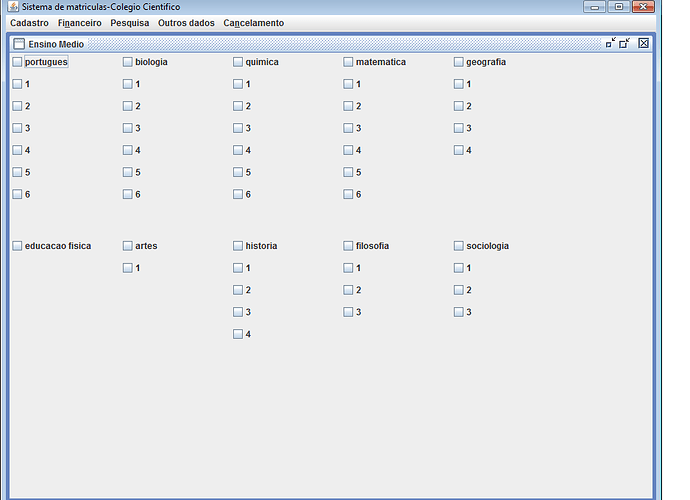
Task: Check option 3 under sociologia
Action: pyautogui.click(x=462, y=312)
